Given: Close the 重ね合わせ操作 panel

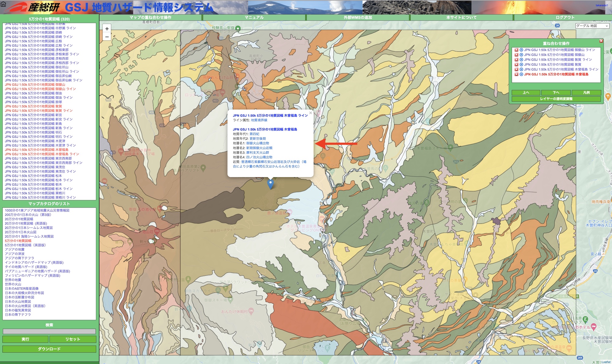Looking at the screenshot, I should pyautogui.click(x=601, y=41).
